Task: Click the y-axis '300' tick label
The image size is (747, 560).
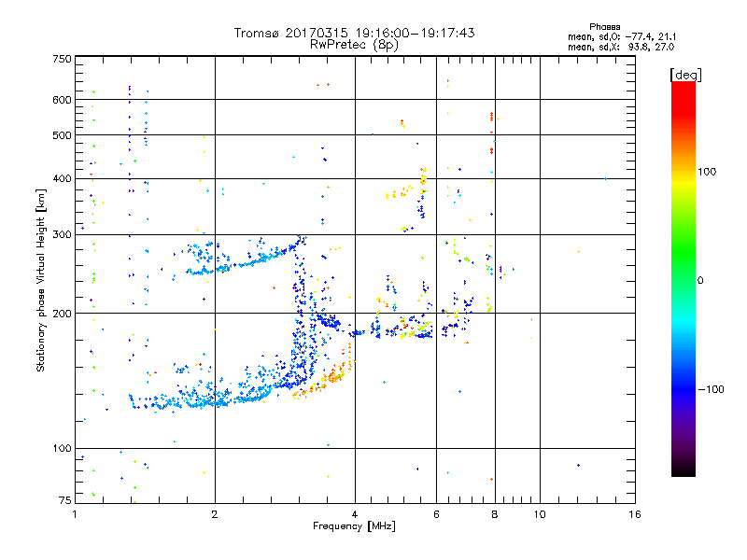Action: (x=63, y=234)
